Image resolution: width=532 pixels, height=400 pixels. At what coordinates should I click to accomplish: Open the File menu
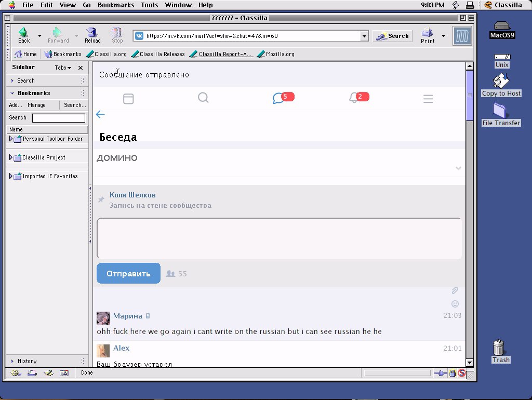click(28, 5)
